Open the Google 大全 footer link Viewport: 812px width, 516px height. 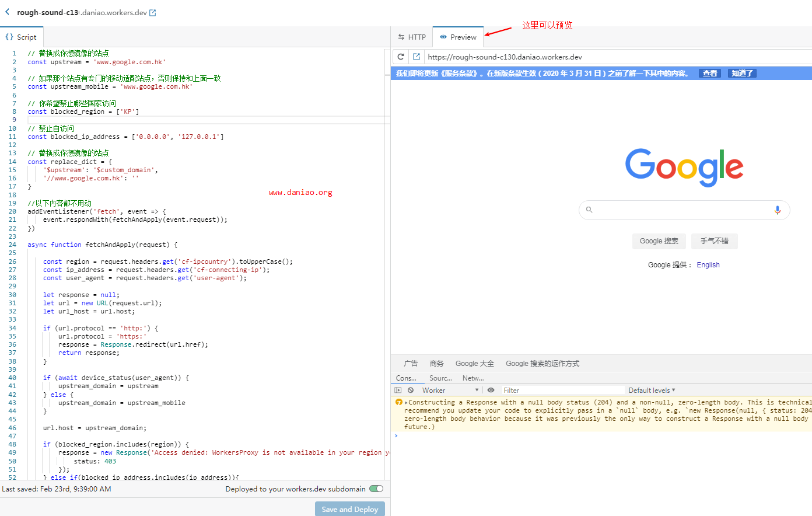475,364
